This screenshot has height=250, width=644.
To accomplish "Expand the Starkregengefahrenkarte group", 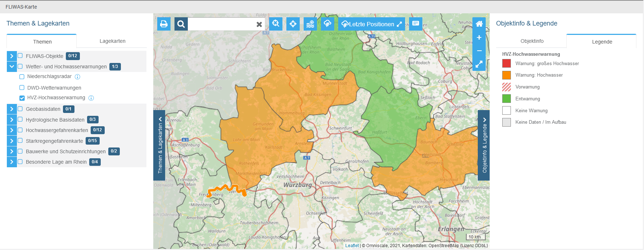I will tap(12, 141).
